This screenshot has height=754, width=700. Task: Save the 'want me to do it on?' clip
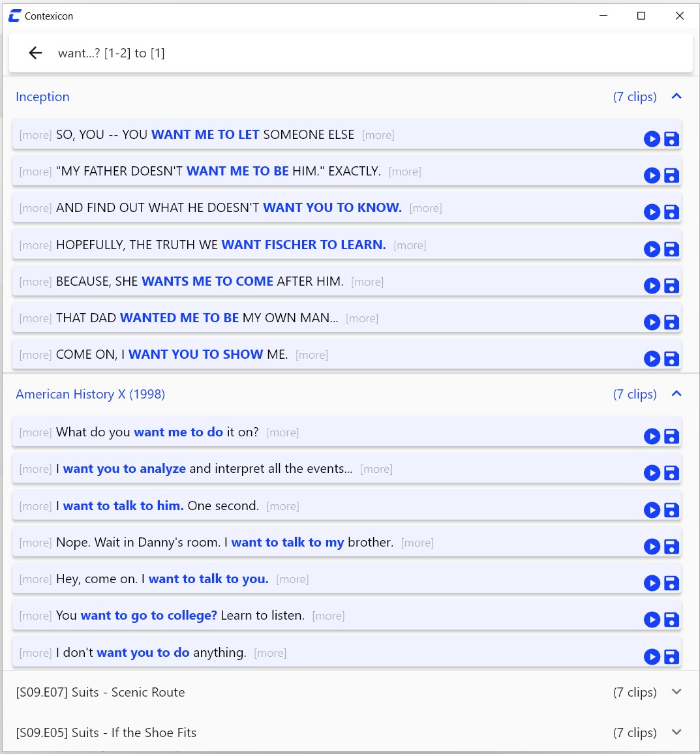671,436
